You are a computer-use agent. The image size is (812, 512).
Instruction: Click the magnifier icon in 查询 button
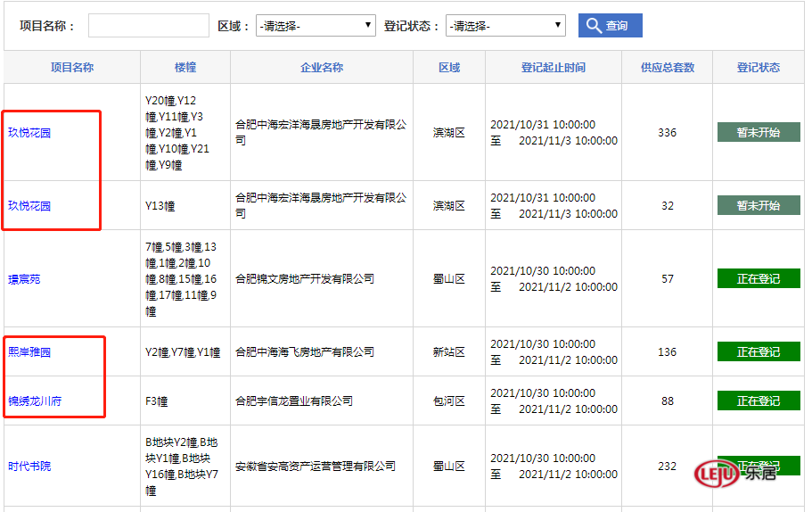(594, 25)
